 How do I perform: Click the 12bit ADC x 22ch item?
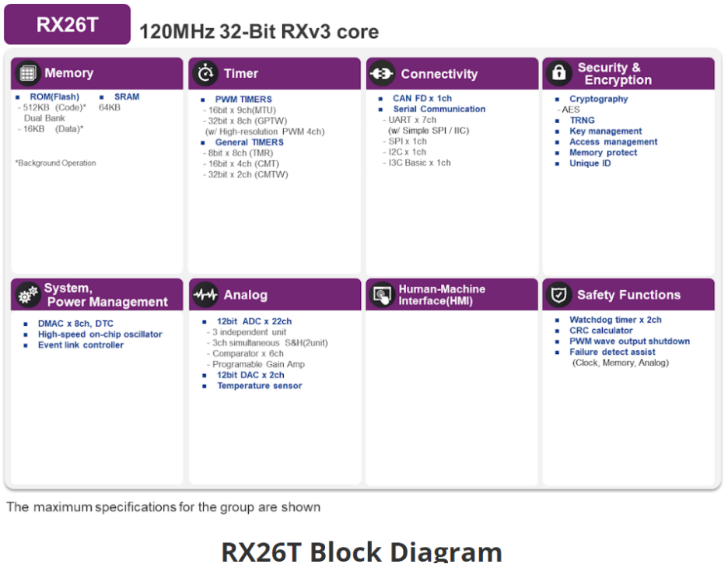[254, 321]
